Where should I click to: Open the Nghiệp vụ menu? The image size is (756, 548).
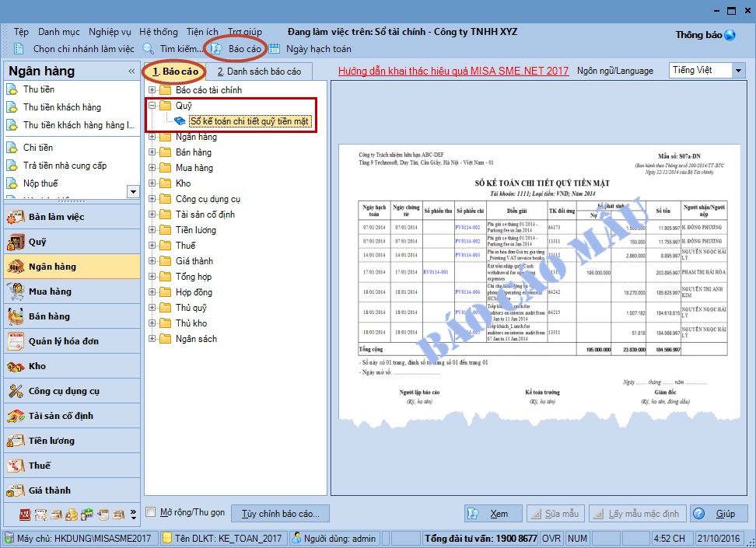pos(110,32)
